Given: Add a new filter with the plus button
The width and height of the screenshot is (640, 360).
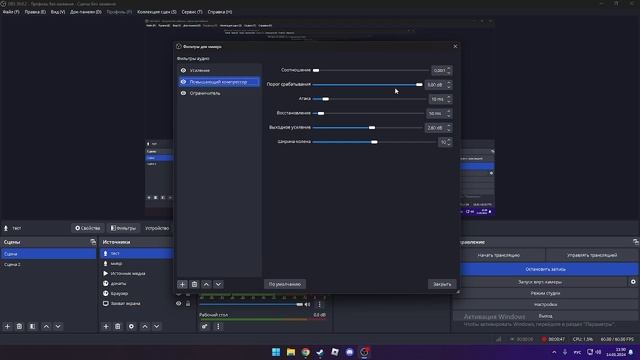Looking at the screenshot, I should click(182, 284).
